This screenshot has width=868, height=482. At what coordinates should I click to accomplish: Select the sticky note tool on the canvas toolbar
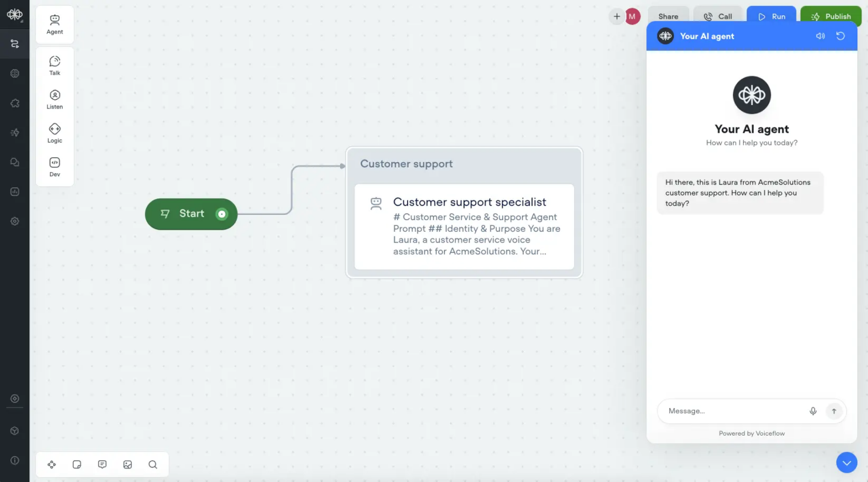(77, 464)
